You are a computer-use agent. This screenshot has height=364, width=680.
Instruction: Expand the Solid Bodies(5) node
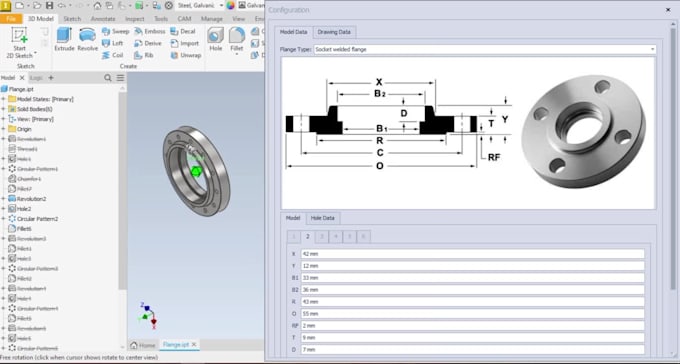click(3, 109)
